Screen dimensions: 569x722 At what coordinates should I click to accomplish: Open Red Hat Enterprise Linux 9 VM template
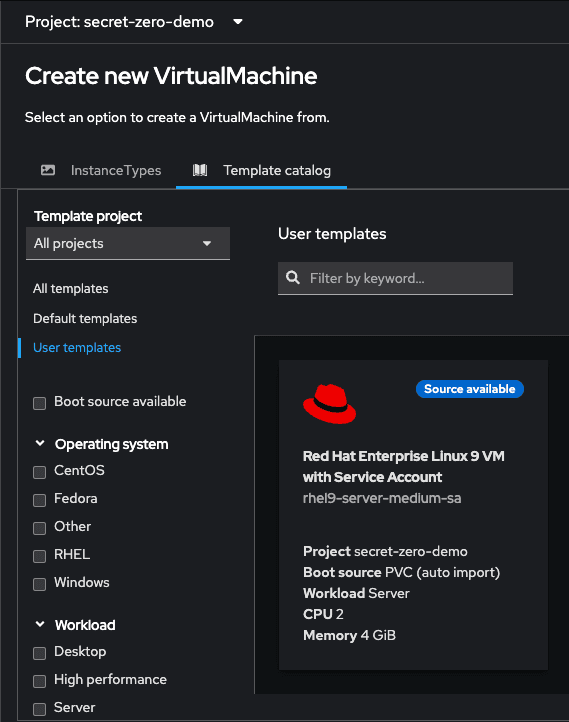coord(404,466)
